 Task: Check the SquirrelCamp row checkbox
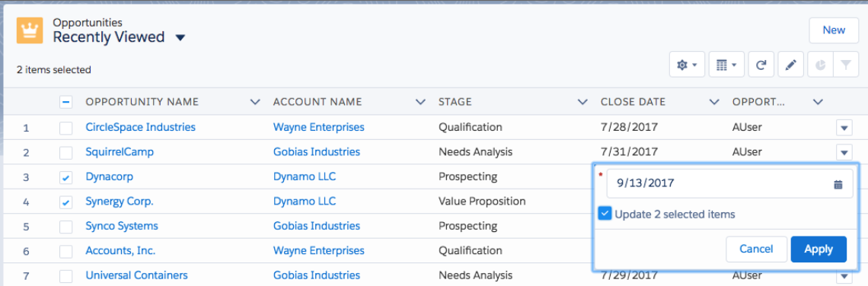[x=66, y=153]
